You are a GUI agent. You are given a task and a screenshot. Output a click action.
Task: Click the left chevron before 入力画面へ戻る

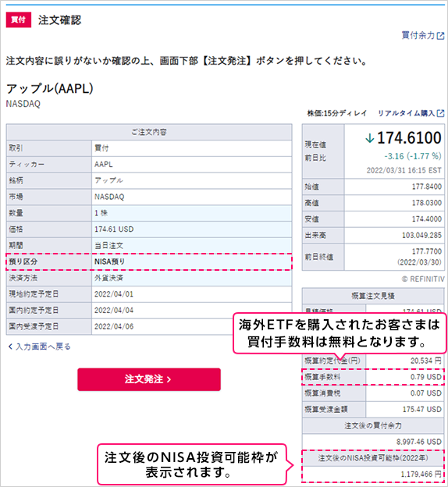point(10,347)
